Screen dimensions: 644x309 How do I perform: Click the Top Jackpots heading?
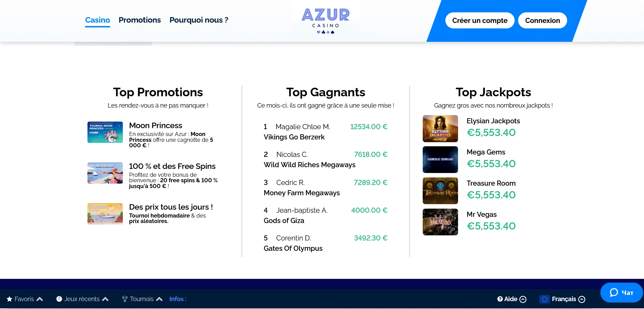[x=493, y=92]
